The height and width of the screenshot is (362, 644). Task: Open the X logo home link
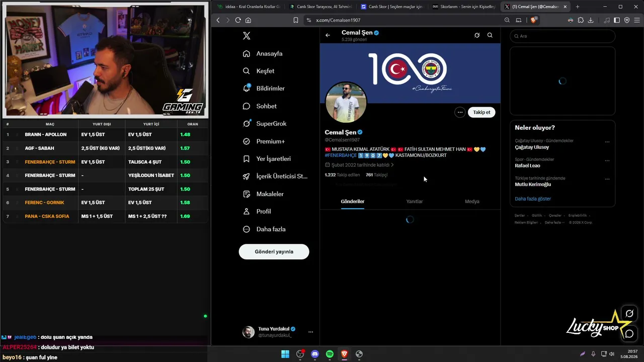point(247,36)
